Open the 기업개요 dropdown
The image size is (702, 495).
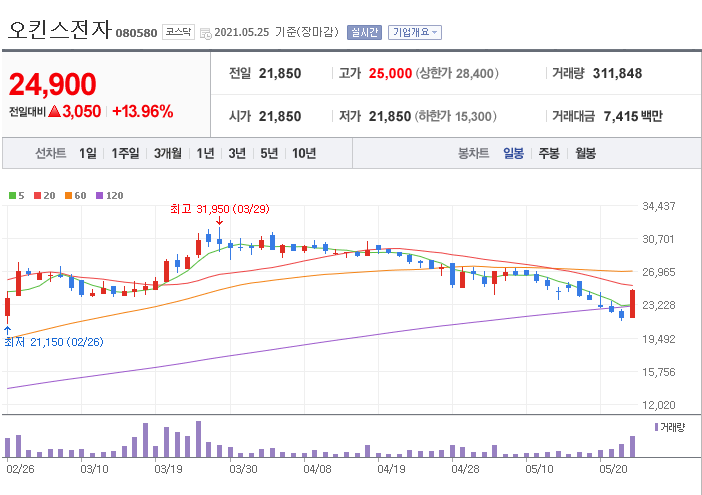pos(415,32)
